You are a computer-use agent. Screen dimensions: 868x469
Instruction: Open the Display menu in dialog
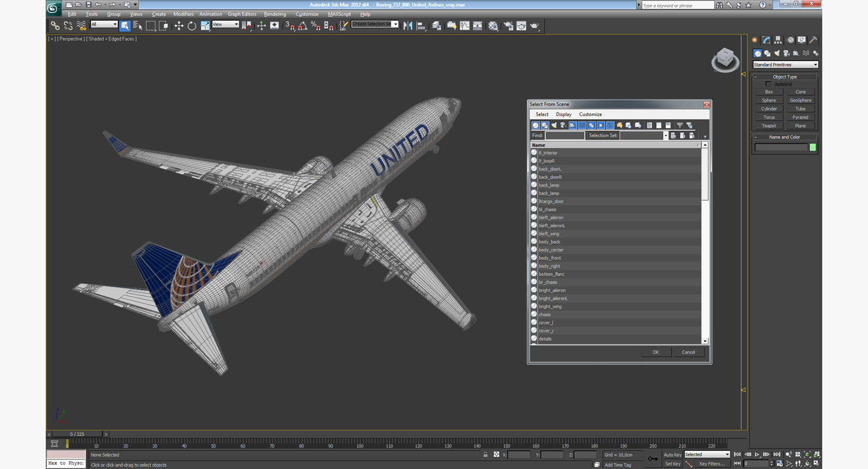click(564, 114)
